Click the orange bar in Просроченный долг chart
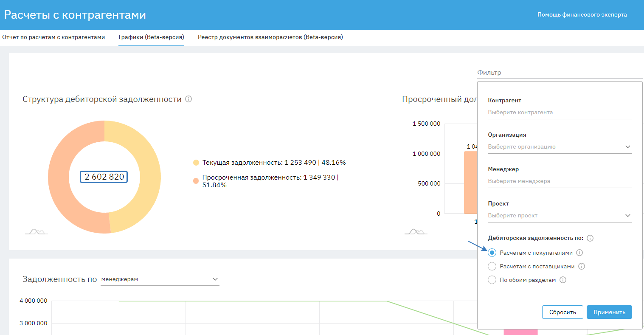The height and width of the screenshot is (335, 644). click(471, 183)
